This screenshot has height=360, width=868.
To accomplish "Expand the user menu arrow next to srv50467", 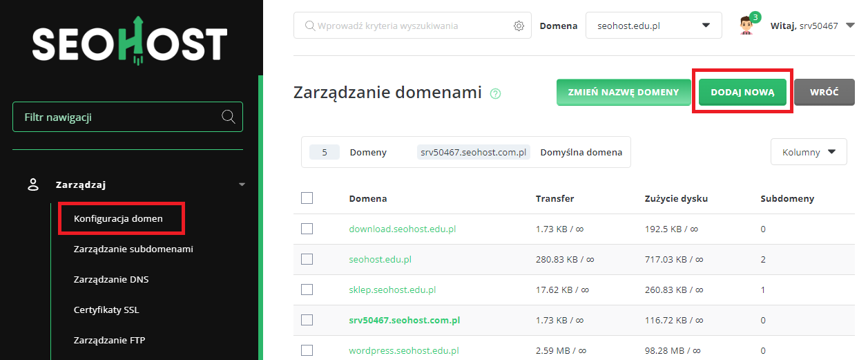I will (x=850, y=26).
